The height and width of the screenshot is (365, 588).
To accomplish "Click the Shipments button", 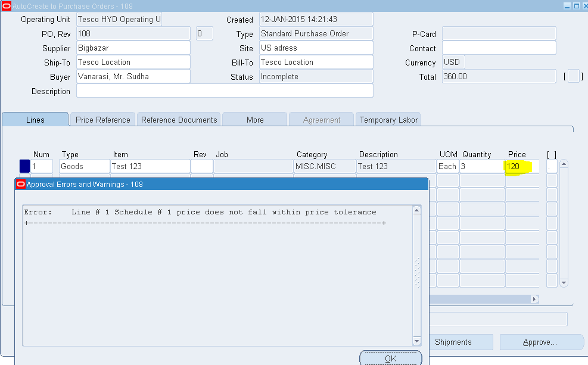I will point(461,342).
